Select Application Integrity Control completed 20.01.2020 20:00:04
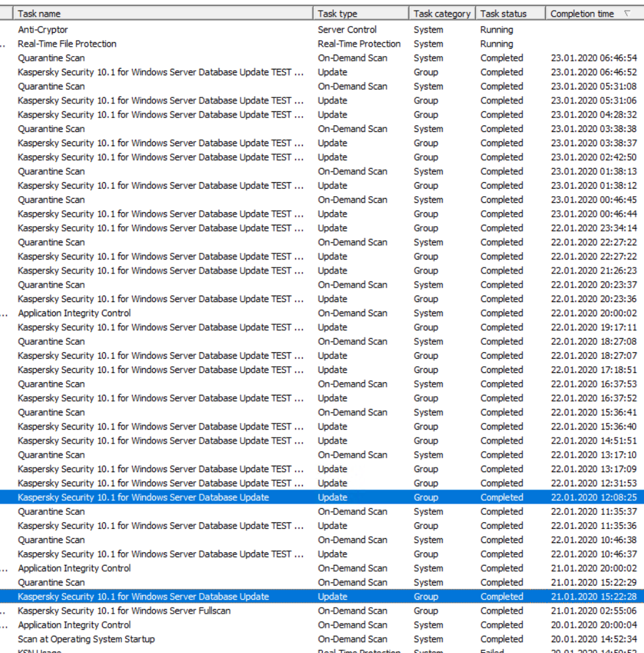644x653 pixels. [x=322, y=624]
